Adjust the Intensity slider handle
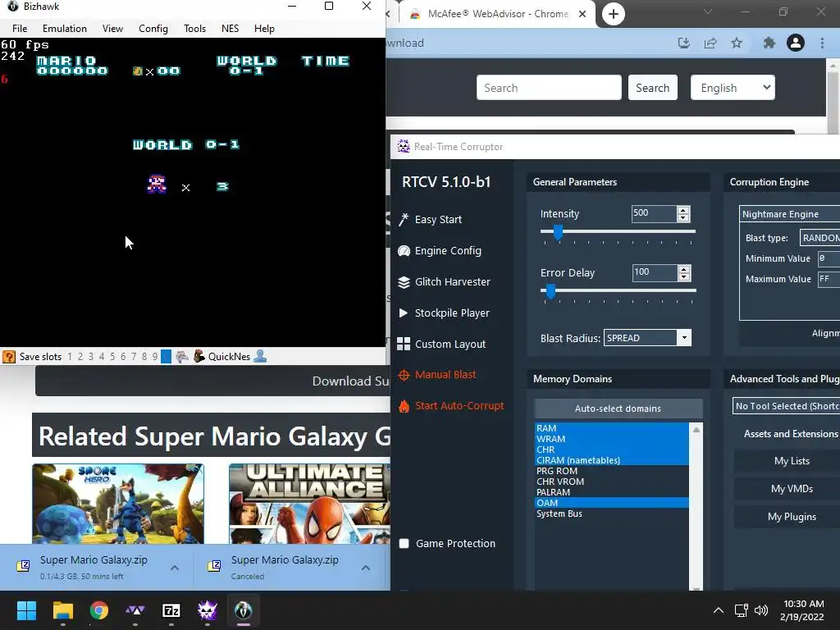The image size is (840, 630). coord(558,232)
